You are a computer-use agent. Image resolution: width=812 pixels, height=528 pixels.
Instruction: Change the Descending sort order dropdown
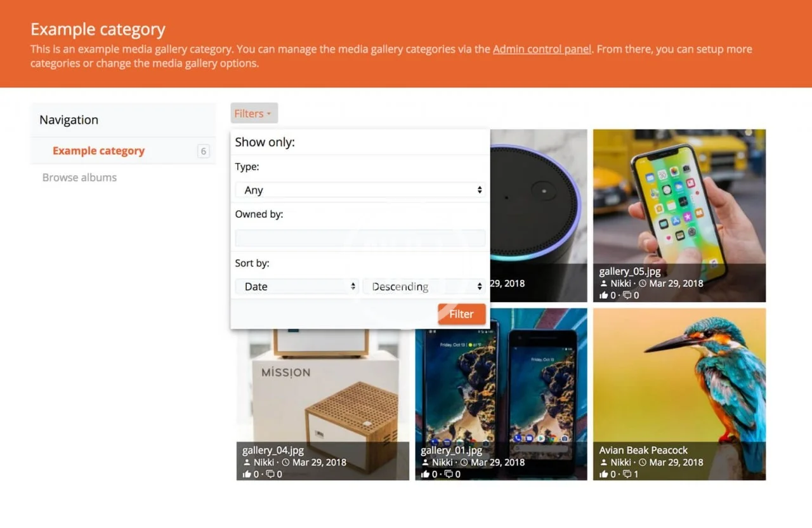(424, 286)
